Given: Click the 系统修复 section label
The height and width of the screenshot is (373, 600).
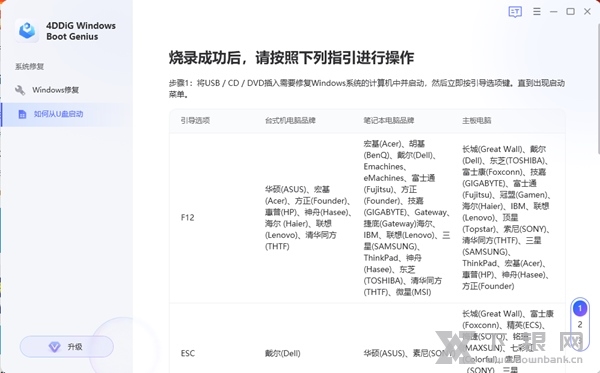Looking at the screenshot, I should click(29, 67).
